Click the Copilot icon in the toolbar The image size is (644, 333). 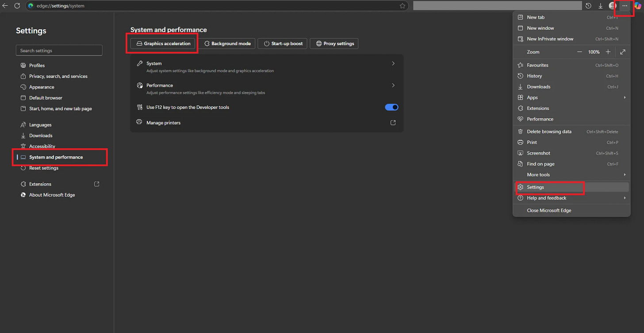coord(639,6)
